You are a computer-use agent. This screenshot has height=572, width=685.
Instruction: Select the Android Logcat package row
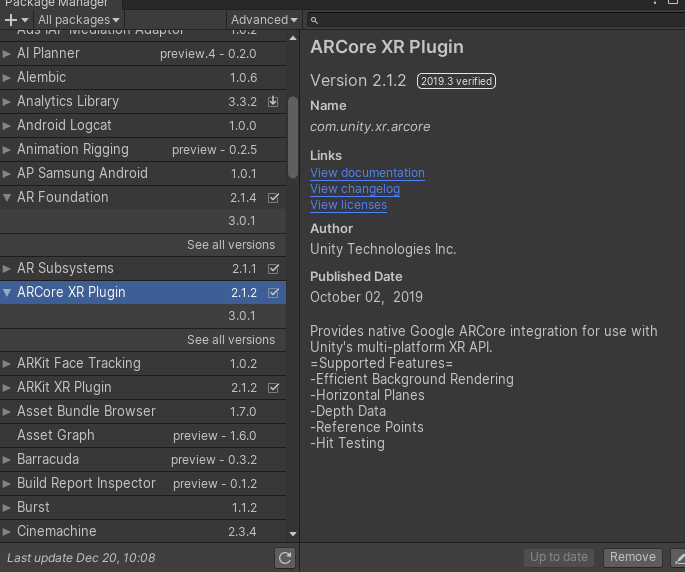point(143,126)
